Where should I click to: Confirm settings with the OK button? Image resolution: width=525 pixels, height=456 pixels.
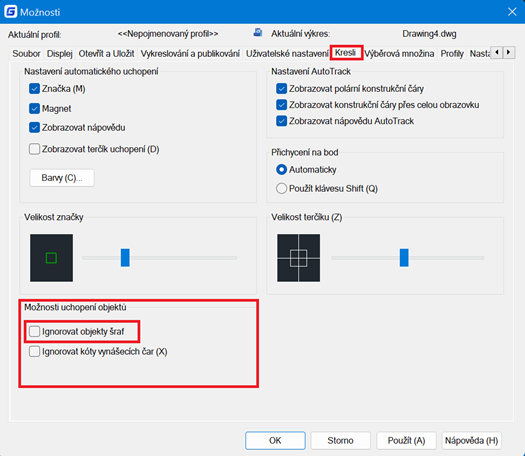[275, 440]
